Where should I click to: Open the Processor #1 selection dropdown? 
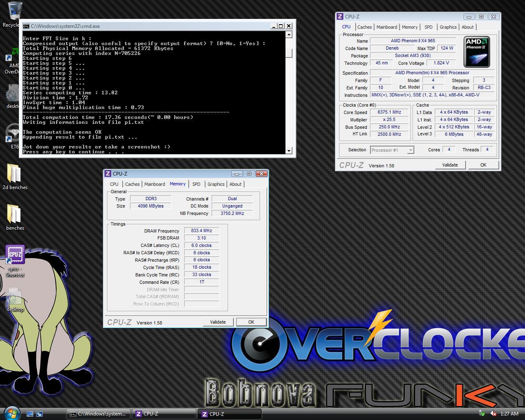coord(392,150)
